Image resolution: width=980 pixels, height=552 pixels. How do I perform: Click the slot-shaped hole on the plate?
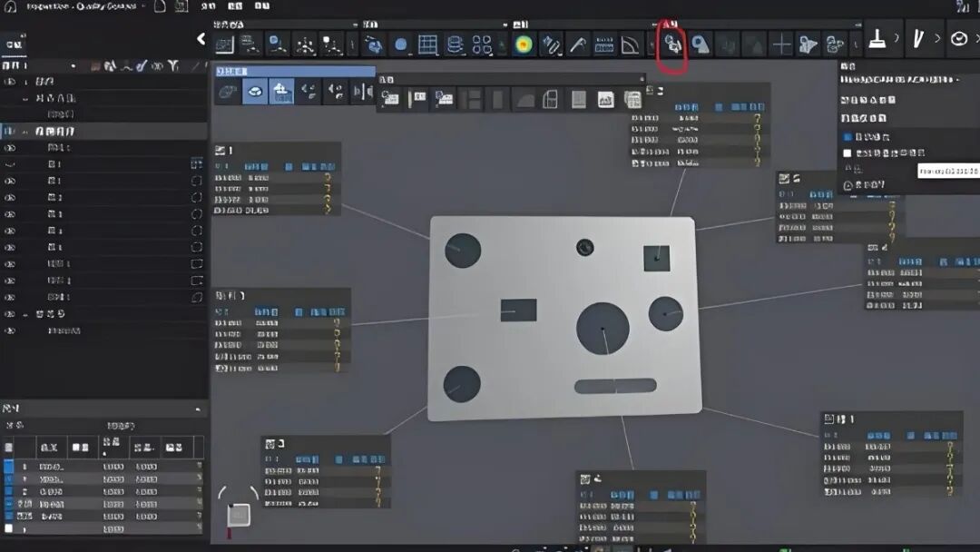point(615,386)
